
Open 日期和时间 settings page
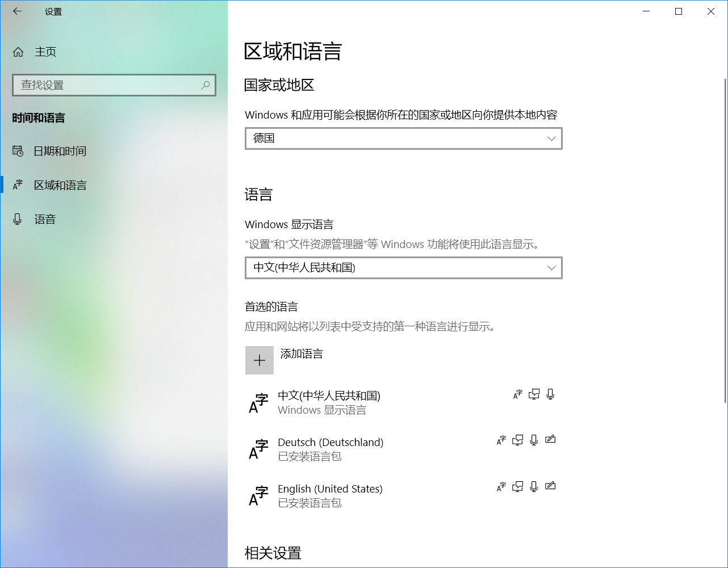[114, 151]
